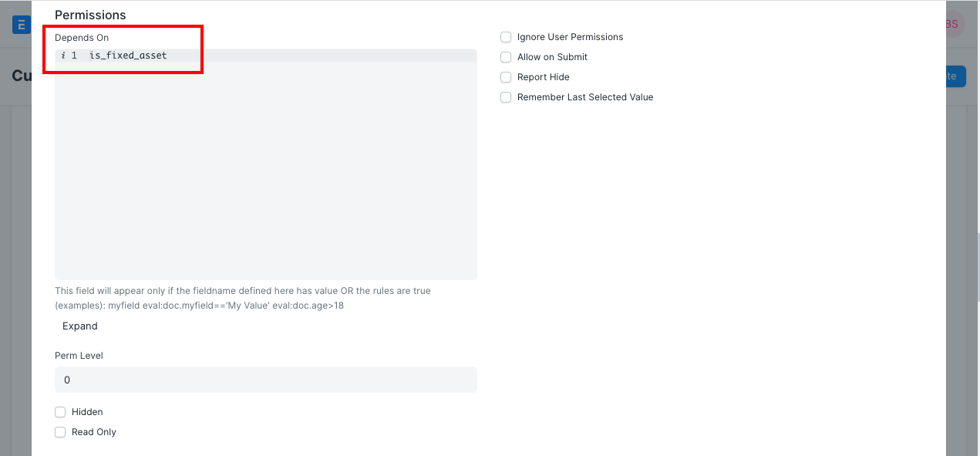Mark this field as Hidden

pyautogui.click(x=60, y=411)
